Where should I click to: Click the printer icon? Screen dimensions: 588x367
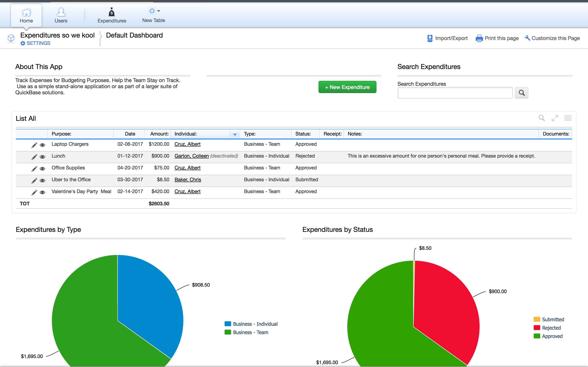(x=479, y=38)
